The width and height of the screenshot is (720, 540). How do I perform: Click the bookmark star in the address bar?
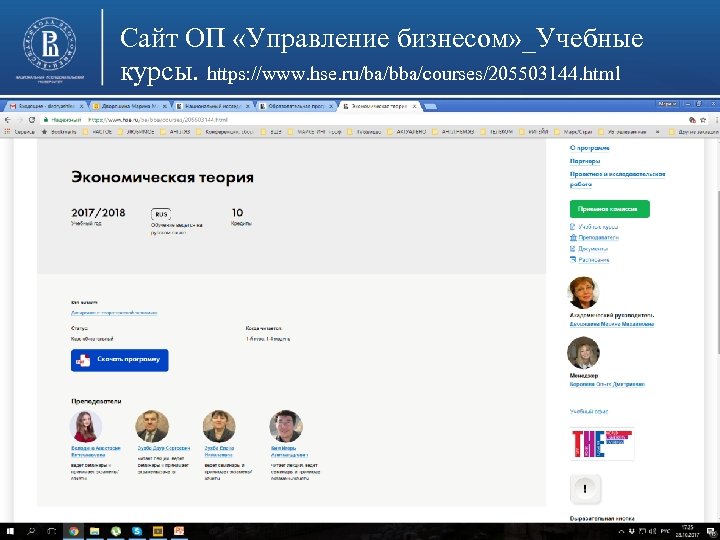703,120
